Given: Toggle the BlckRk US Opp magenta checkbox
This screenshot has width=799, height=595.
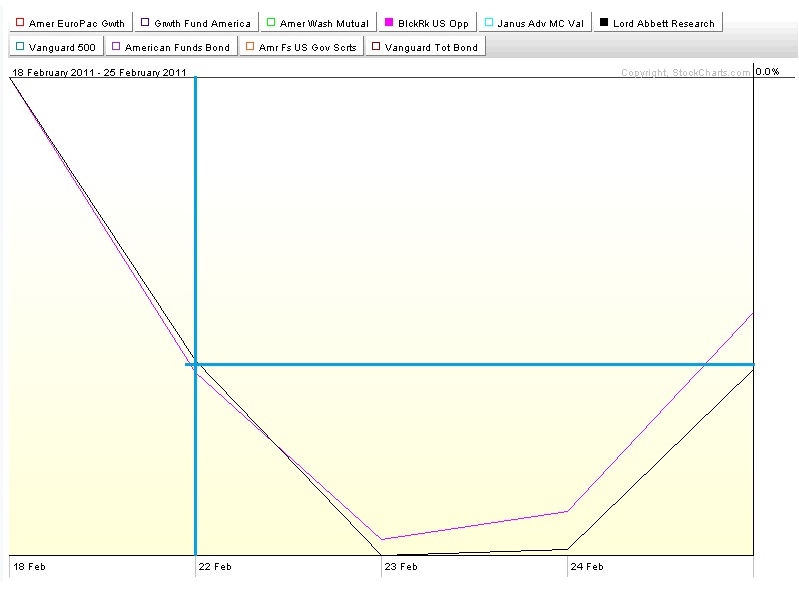Looking at the screenshot, I should (x=389, y=22).
